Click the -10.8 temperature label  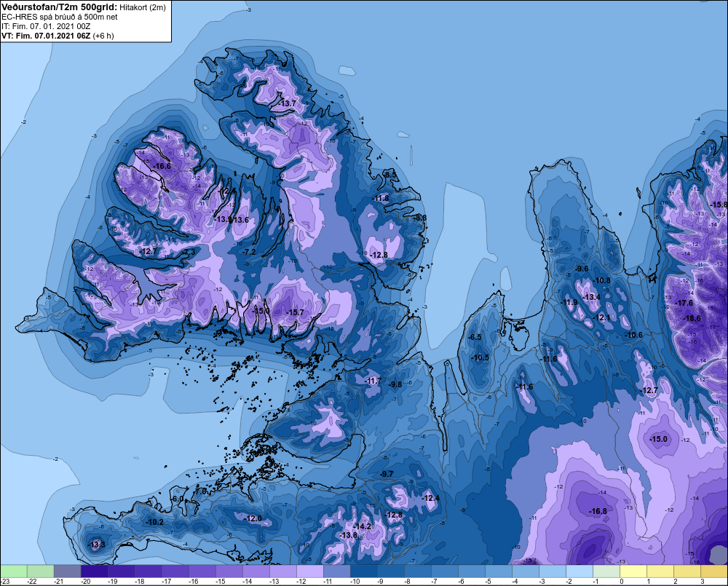click(602, 280)
